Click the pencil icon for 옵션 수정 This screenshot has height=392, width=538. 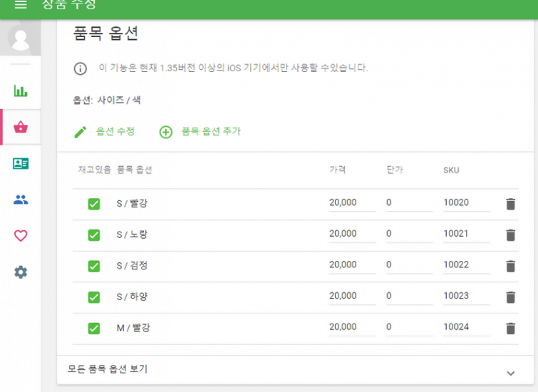pos(81,132)
